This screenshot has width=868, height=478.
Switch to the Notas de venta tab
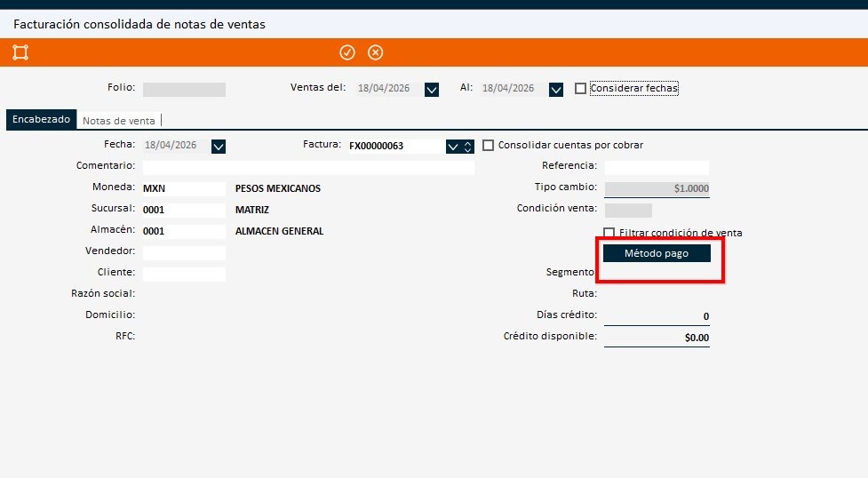[x=118, y=121]
